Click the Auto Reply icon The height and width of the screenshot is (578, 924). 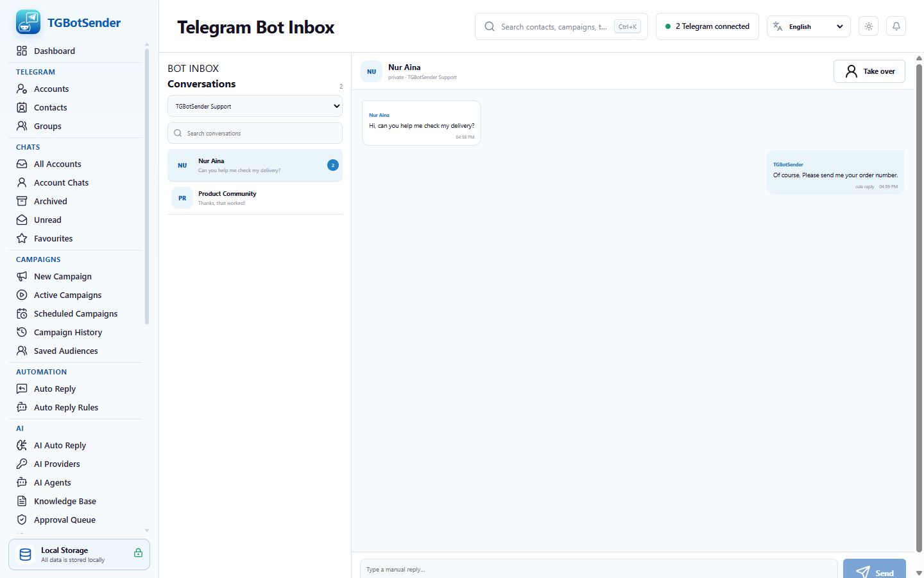pos(22,389)
